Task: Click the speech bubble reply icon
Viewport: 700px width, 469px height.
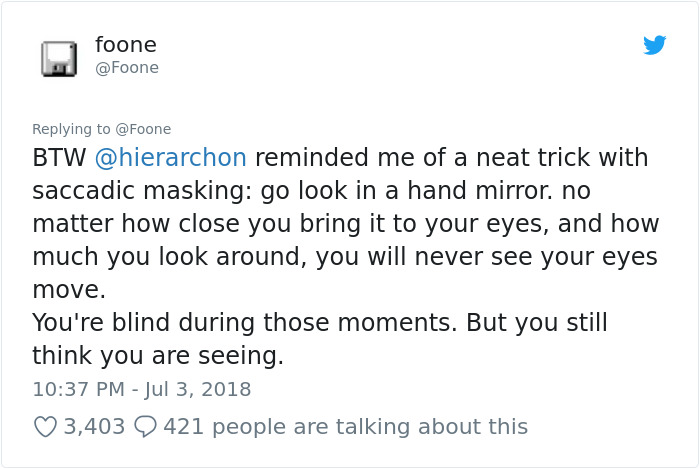Action: (x=145, y=427)
